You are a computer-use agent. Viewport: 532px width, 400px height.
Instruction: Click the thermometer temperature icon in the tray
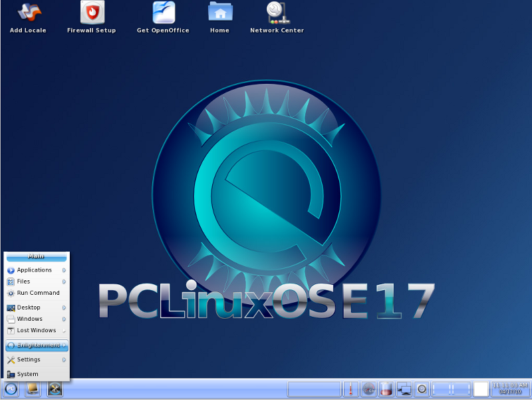coord(351,389)
